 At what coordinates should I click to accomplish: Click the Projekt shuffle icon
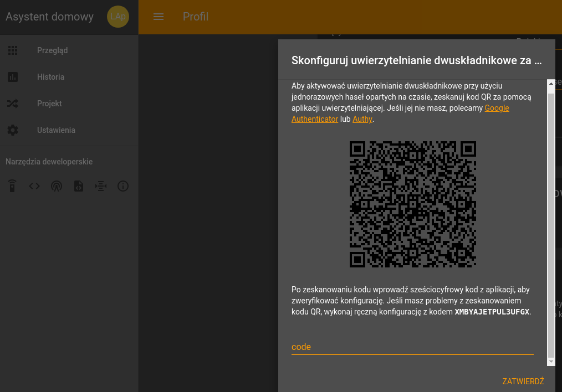pyautogui.click(x=13, y=104)
